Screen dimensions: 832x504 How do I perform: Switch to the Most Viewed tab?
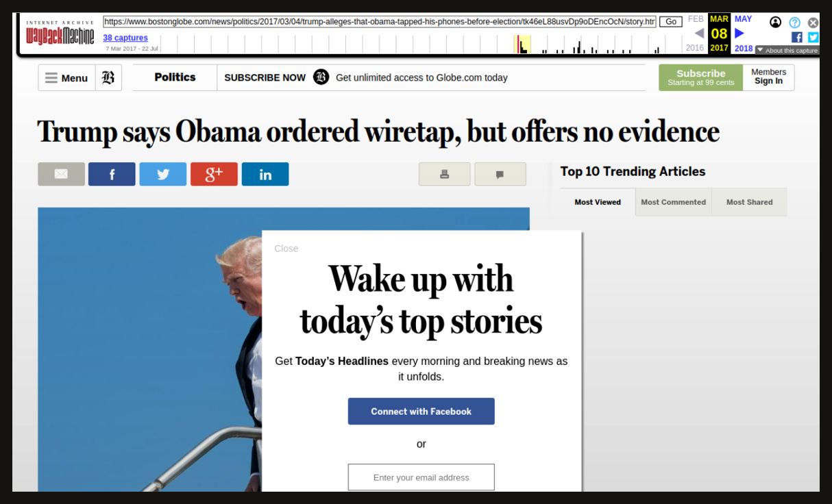tap(598, 202)
